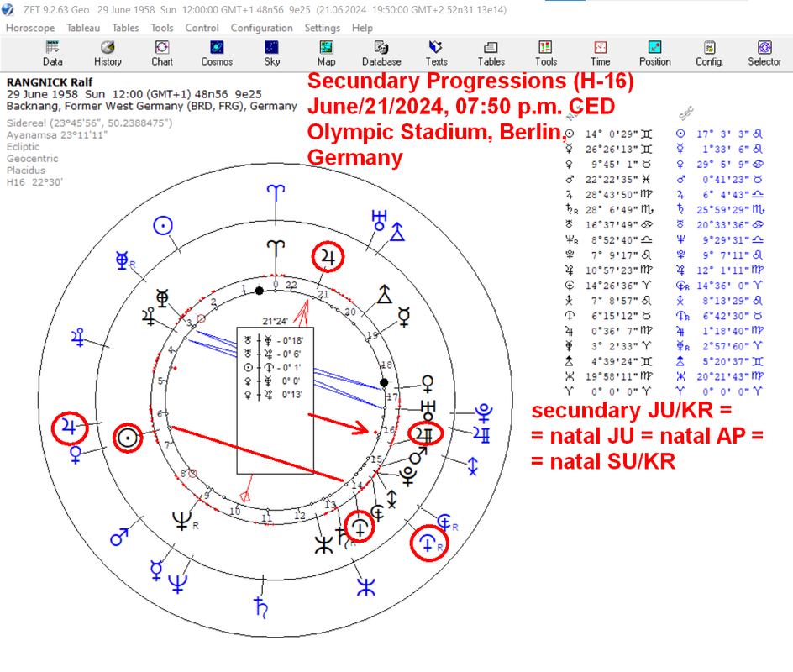793x672 pixels.
Task: Click the blue Sun glyph on outer ring
Action: [163, 225]
